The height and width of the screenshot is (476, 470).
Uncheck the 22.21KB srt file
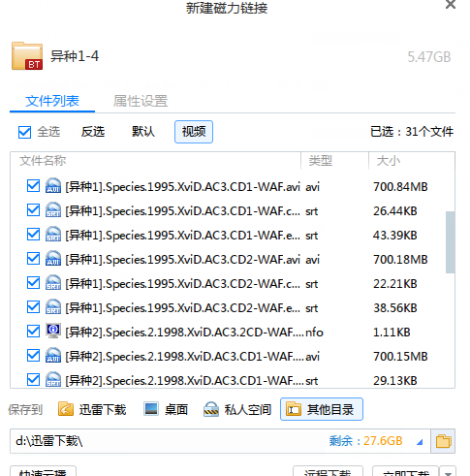pyautogui.click(x=33, y=283)
